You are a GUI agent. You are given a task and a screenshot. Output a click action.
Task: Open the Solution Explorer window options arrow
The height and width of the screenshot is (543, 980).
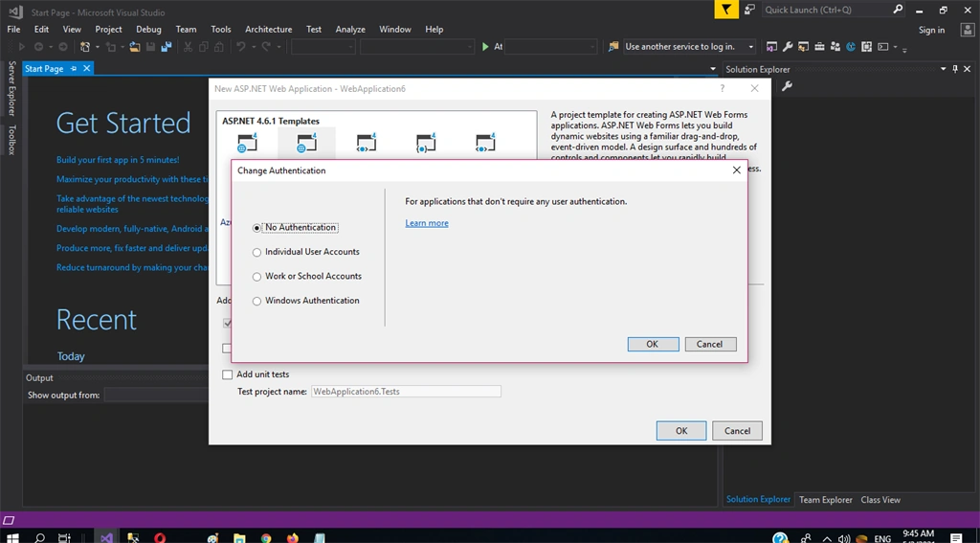[943, 70]
